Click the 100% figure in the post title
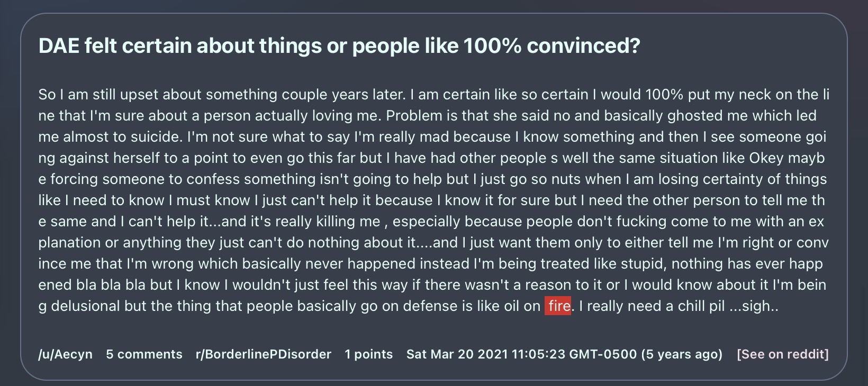 point(492,46)
